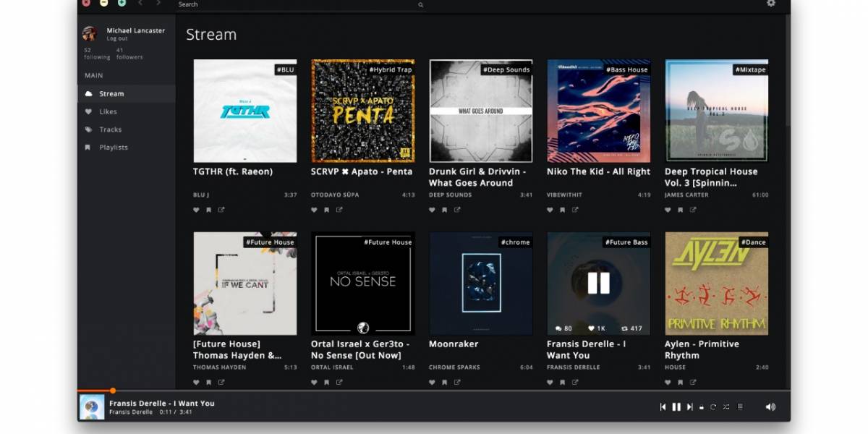Image resolution: width=868 pixels, height=434 pixels.
Task: Click the repost count icon showing 417
Action: click(x=625, y=328)
